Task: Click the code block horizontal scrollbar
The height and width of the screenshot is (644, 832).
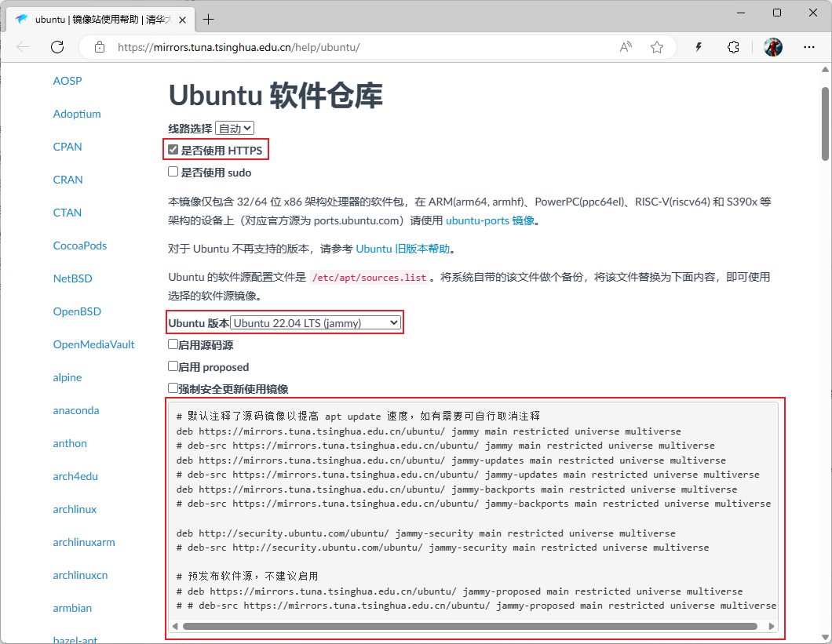Action: pos(469,627)
